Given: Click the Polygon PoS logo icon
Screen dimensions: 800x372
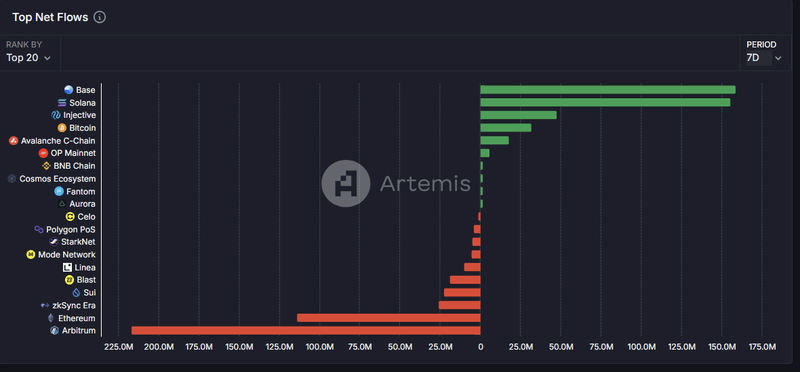Looking at the screenshot, I should point(39,230).
